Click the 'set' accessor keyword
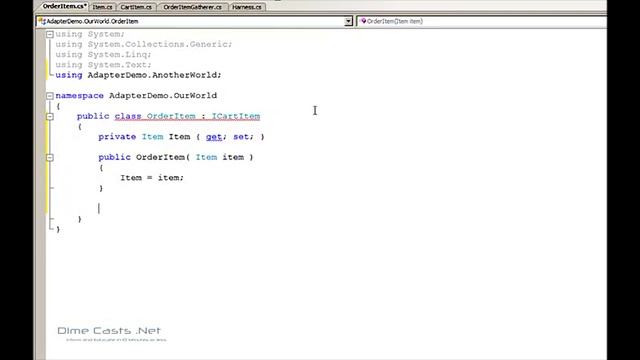The image size is (640, 360). point(241,137)
